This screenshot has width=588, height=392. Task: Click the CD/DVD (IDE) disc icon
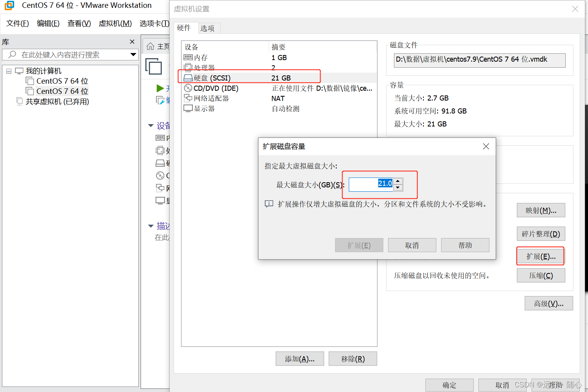[x=188, y=88]
